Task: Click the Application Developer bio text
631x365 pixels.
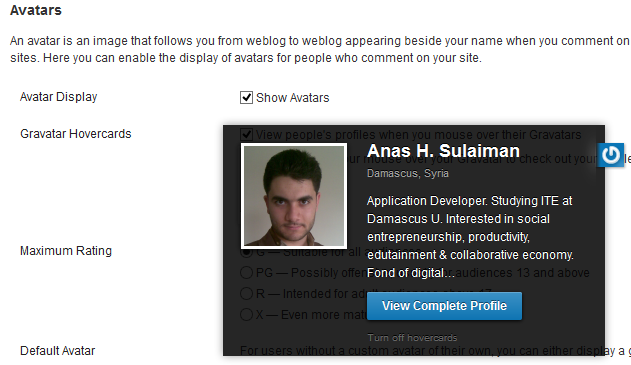Action: click(x=470, y=237)
